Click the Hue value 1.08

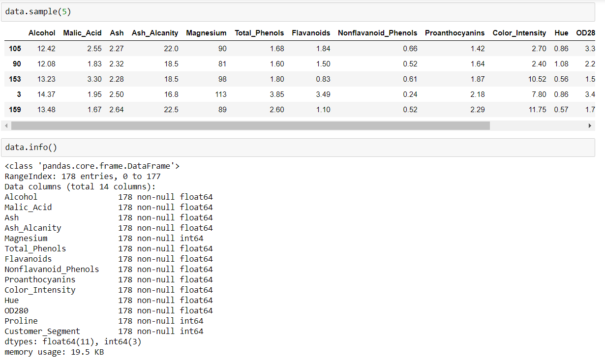[x=561, y=63]
